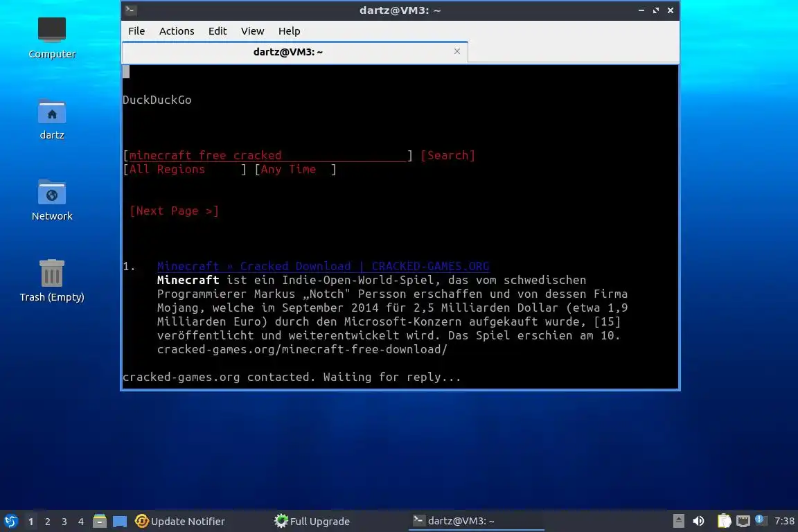798x532 pixels.
Task: Open the dartz home folder desktop icon
Action: click(x=52, y=120)
